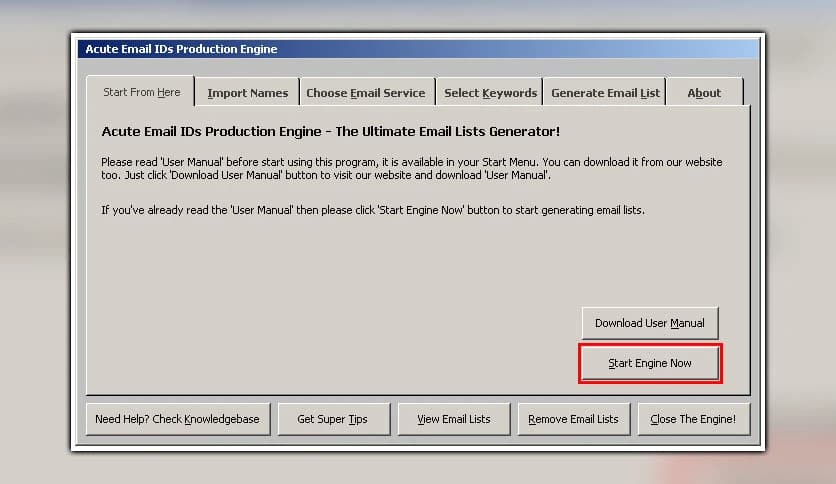836x484 pixels.
Task: Click the Ultimate Email Lists Generator heading
Action: 331,131
